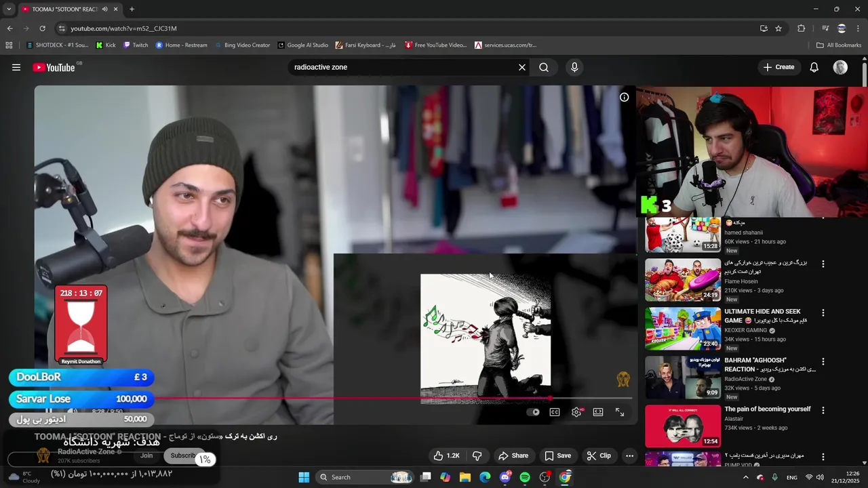The width and height of the screenshot is (868, 488).
Task: Create a Clip of the video
Action: [x=599, y=456]
